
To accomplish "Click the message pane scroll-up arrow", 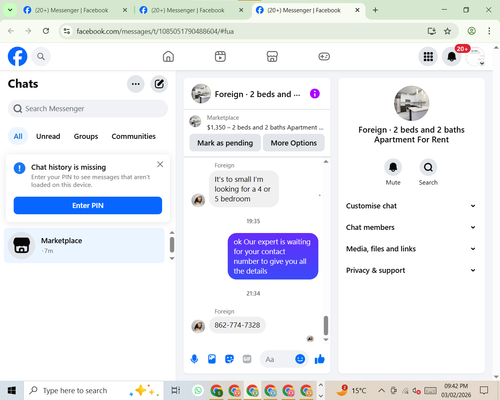I will tap(326, 162).
